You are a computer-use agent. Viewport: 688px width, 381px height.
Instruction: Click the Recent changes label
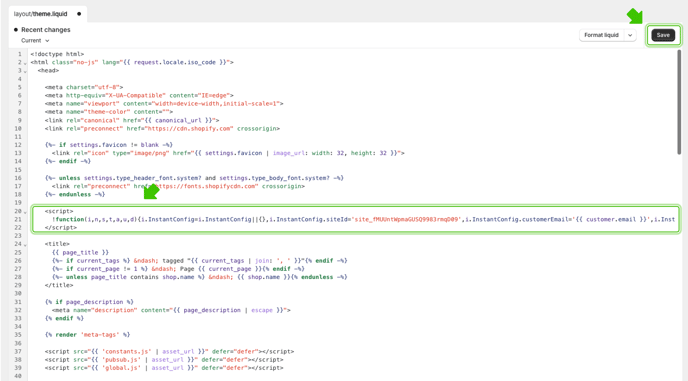[46, 30]
